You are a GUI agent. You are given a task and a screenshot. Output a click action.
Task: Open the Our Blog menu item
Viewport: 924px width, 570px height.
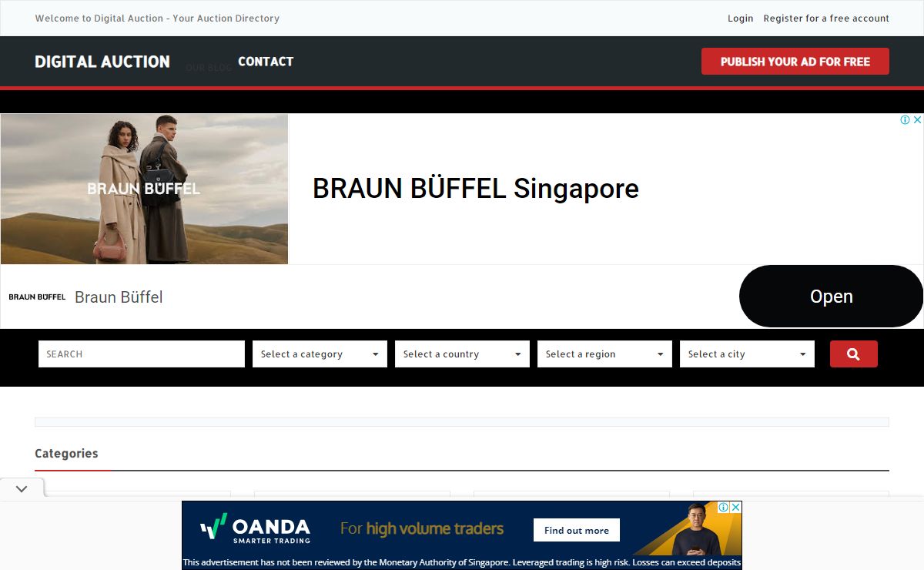click(209, 68)
